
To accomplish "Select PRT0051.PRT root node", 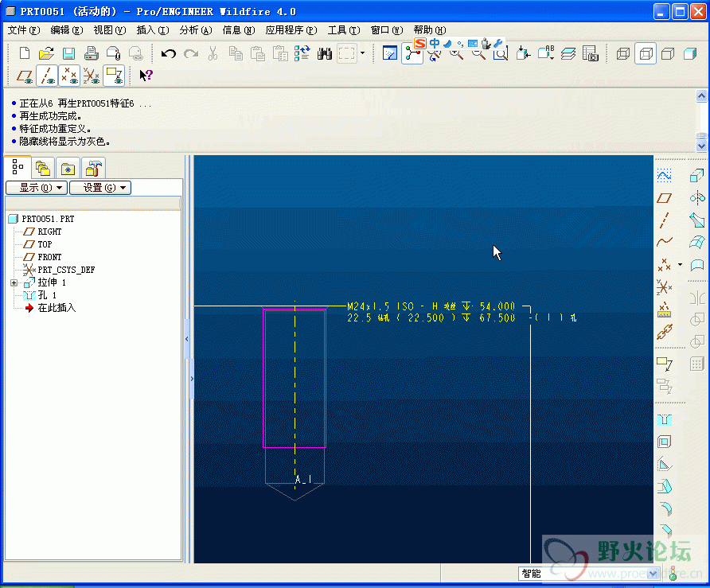I will point(48,219).
